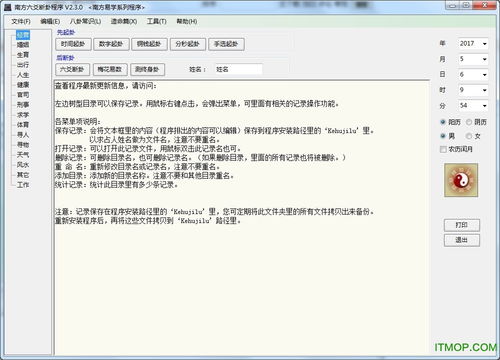The height and width of the screenshot is (360, 500).
Task: Click inside the main text box
Action: pyautogui.click(x=242, y=217)
